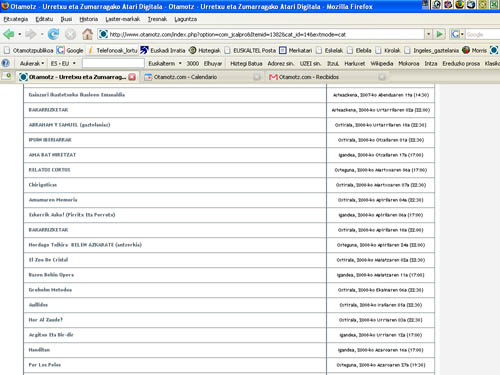This screenshot has width=500, height=375.
Task: Open the Elebila bookmark
Action: [x=359, y=50]
